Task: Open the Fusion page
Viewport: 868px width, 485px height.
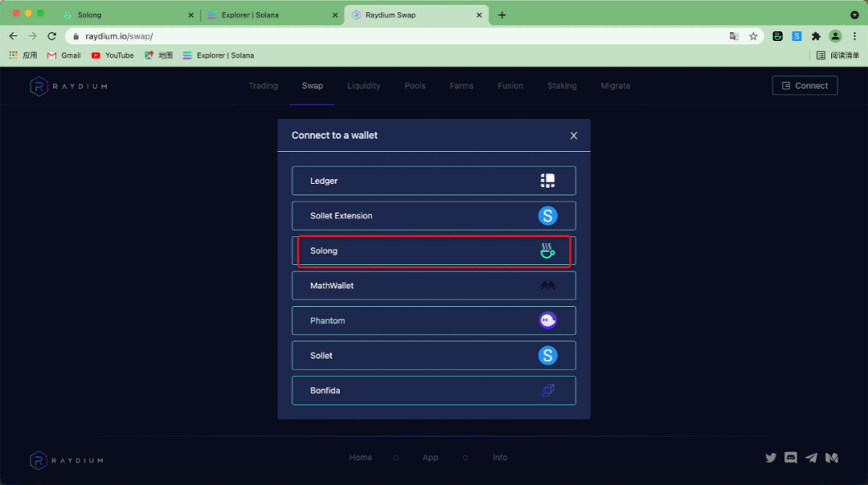Action: click(x=510, y=86)
